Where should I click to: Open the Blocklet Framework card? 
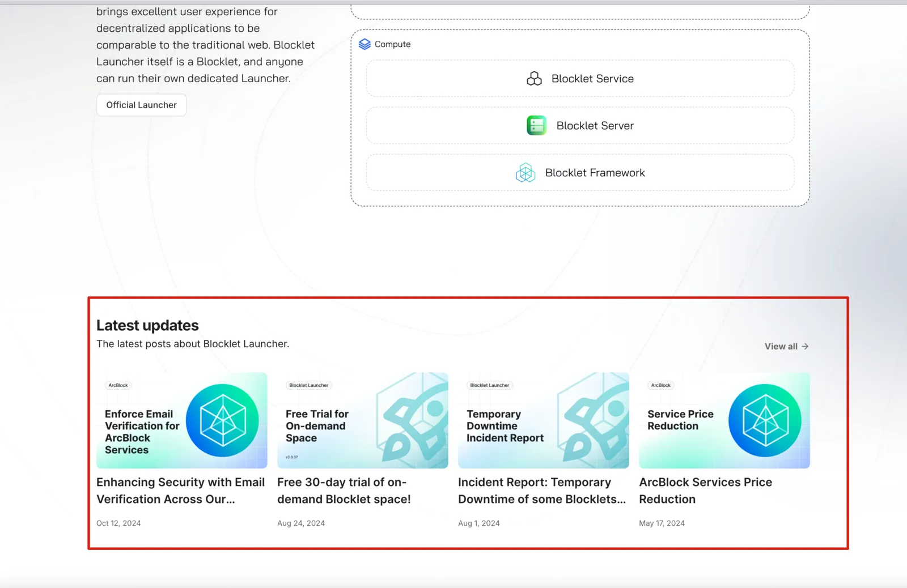[x=580, y=173]
